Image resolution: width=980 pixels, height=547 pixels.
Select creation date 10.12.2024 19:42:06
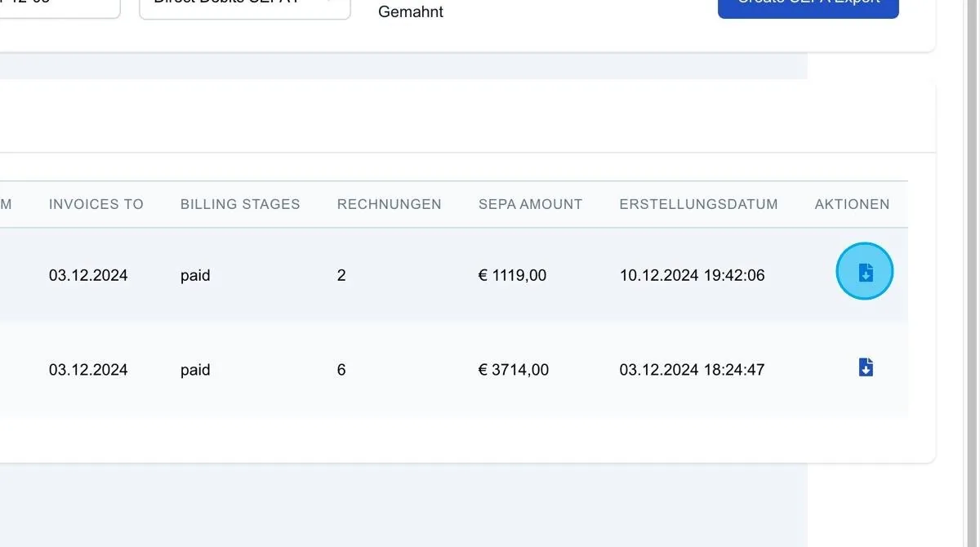point(693,275)
